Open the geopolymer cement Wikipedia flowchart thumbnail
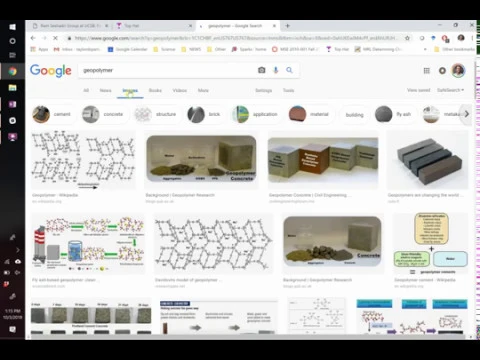Image resolution: width=480 pixels, height=360 pixels. click(431, 244)
